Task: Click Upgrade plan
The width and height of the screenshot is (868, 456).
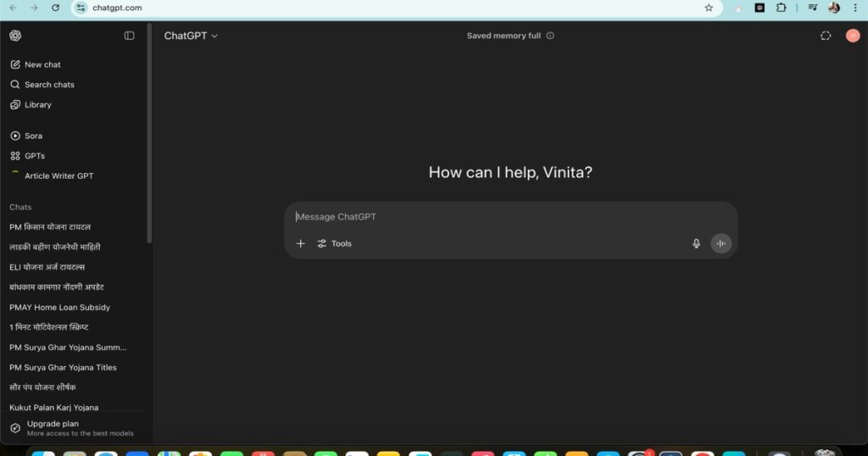Action: [72, 428]
